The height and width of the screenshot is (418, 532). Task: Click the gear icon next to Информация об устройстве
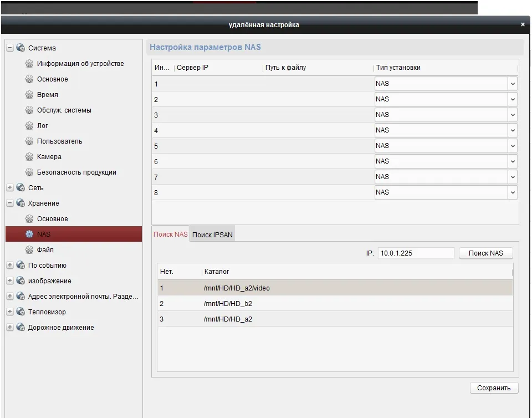(x=29, y=64)
